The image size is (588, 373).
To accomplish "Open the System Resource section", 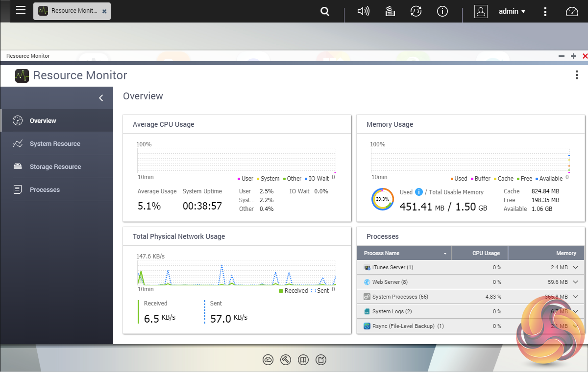I will click(55, 144).
